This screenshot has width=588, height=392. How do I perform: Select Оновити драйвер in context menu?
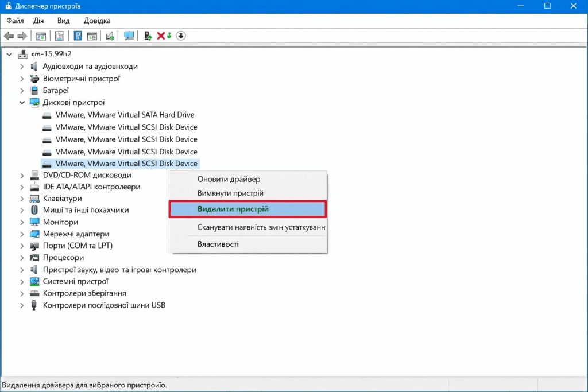coord(229,180)
